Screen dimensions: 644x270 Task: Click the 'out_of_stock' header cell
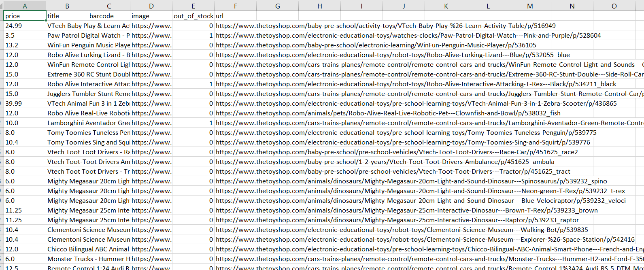click(193, 16)
